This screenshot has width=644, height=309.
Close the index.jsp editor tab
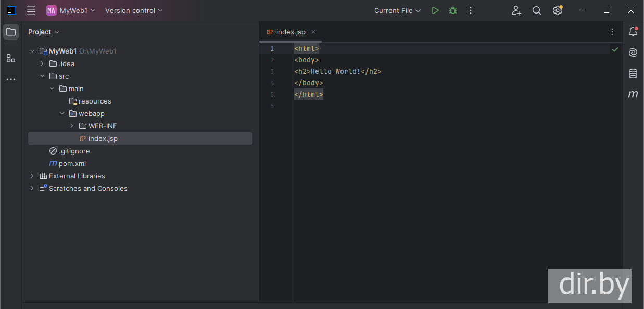pyautogui.click(x=313, y=32)
